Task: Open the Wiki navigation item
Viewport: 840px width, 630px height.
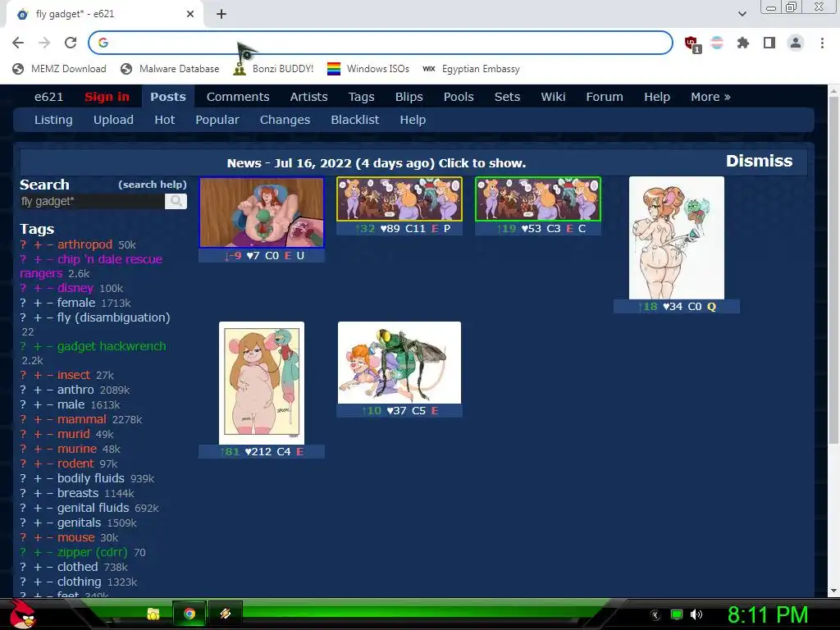Action: pyautogui.click(x=553, y=97)
